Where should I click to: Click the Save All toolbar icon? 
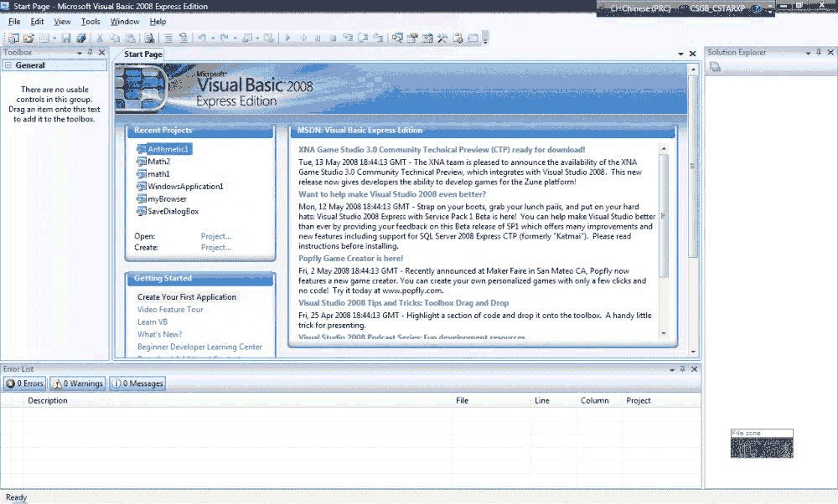(81, 38)
